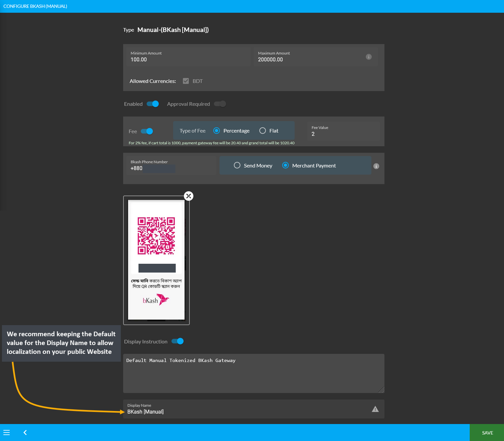
Task: Toggle the BDT currency checkbox
Action: 186,81
